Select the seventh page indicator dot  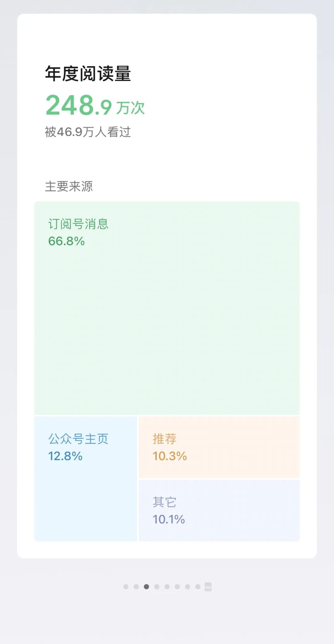187,587
